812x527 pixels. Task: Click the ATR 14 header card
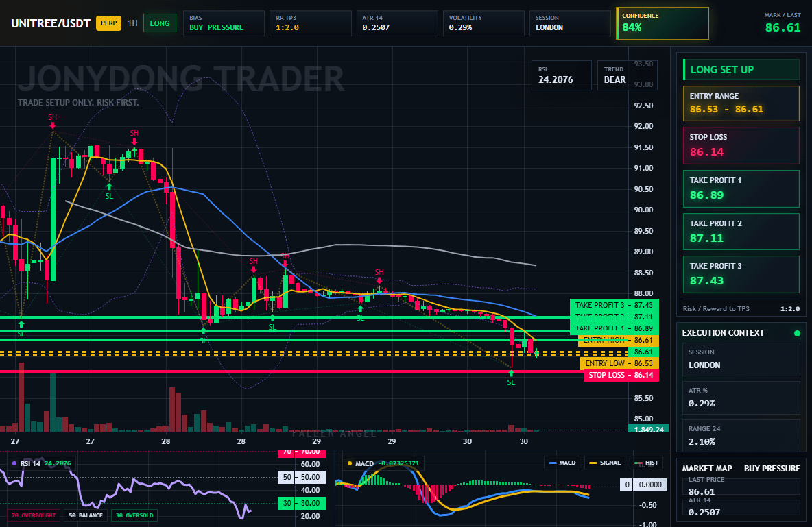396,23
